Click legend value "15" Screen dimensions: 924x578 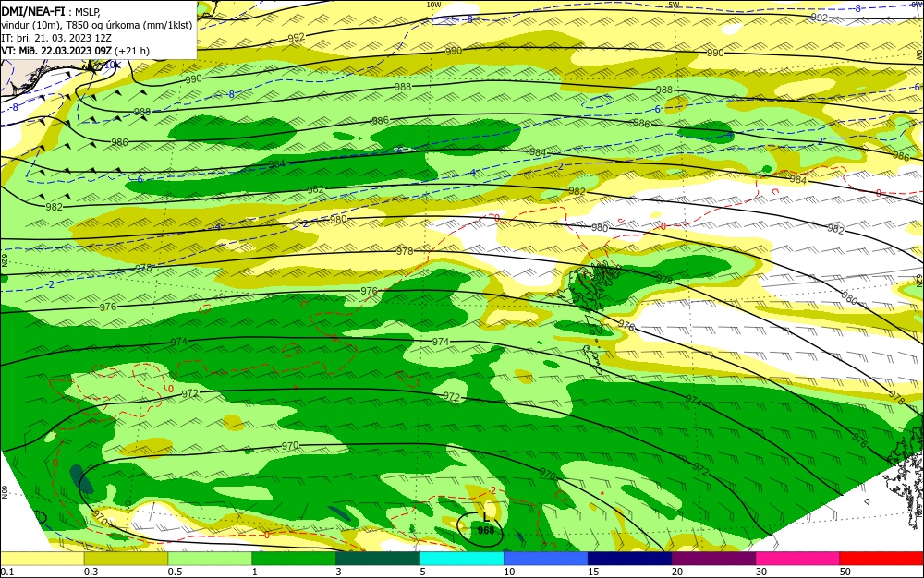coord(593,572)
